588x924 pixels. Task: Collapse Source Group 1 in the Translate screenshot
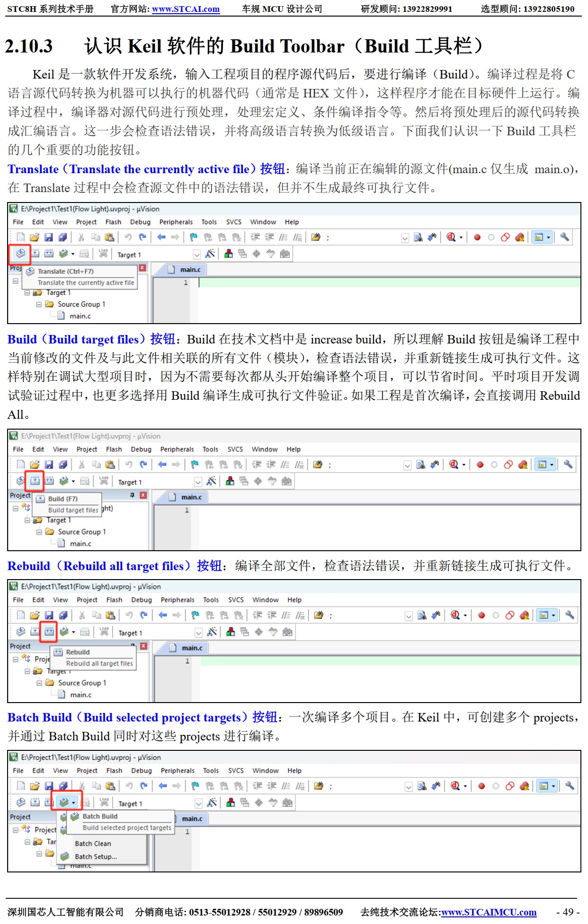click(39, 304)
